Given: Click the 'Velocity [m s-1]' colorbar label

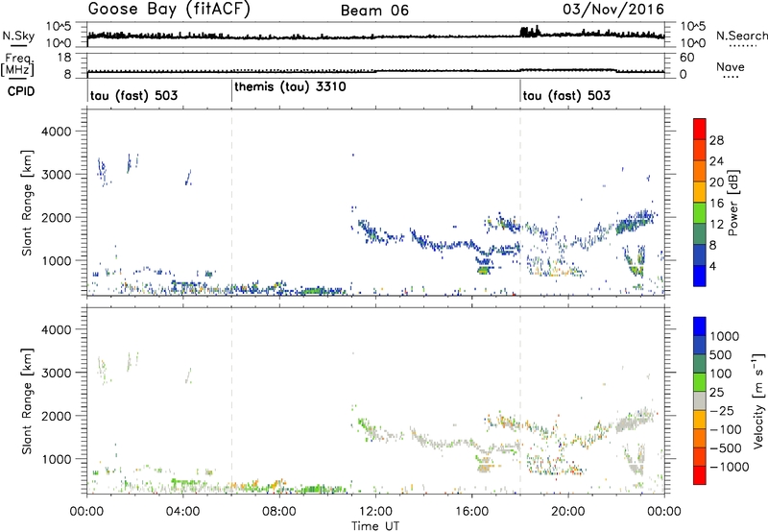Looking at the screenshot, I should pyautogui.click(x=758, y=400).
